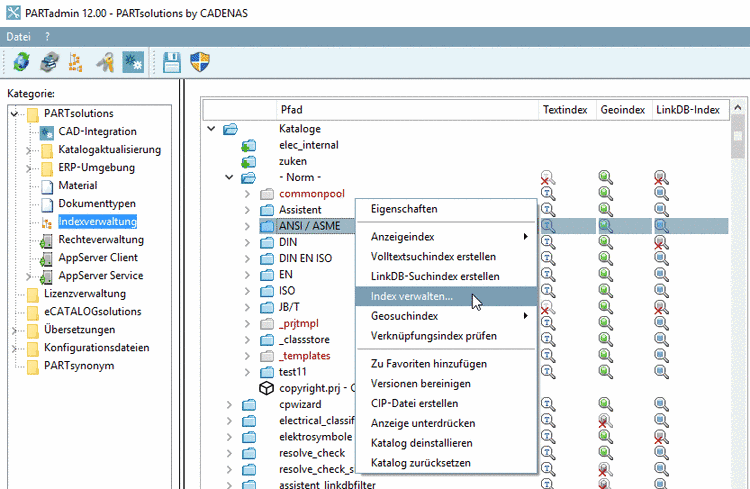Click the globe refresh toolbar icon
This screenshot has height=489, width=750.
21,62
